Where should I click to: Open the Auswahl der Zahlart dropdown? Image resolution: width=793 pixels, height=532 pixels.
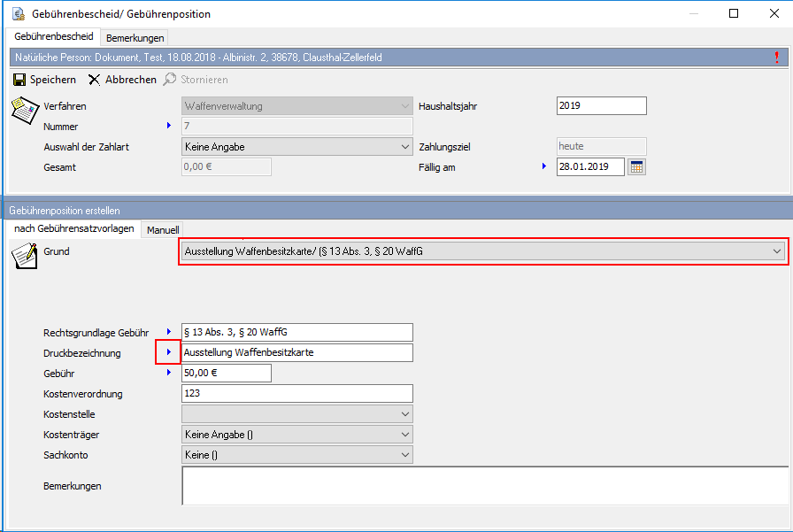tap(404, 147)
